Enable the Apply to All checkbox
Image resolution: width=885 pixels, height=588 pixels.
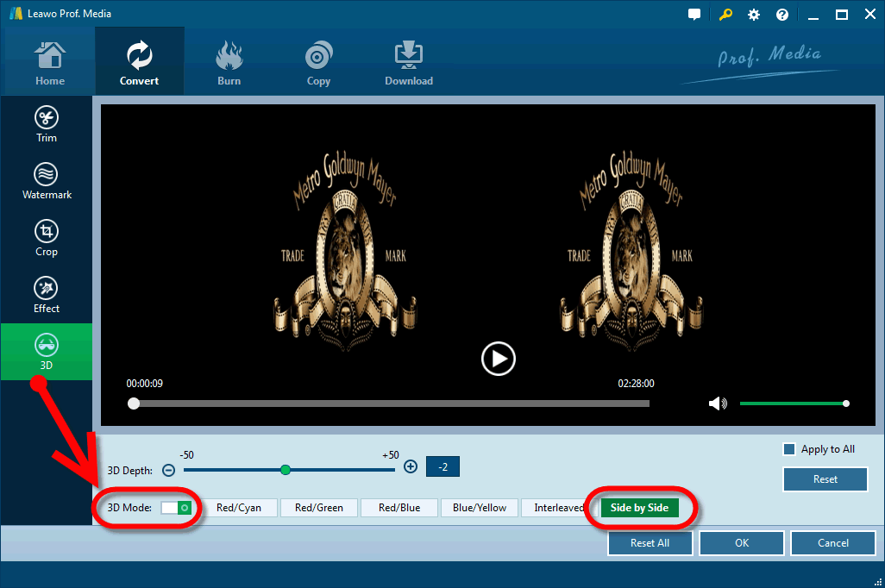coord(789,449)
